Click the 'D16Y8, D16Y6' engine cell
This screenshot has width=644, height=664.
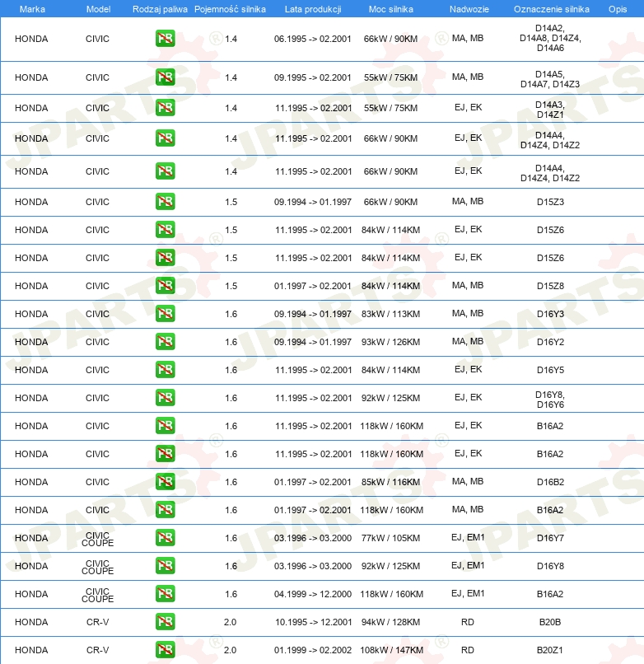(x=550, y=400)
